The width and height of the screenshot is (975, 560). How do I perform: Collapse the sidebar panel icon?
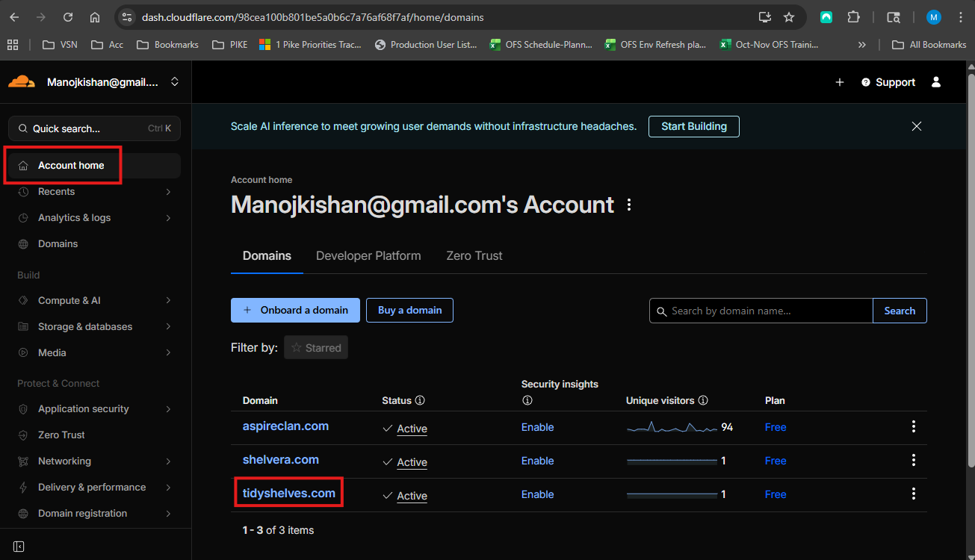(19, 547)
